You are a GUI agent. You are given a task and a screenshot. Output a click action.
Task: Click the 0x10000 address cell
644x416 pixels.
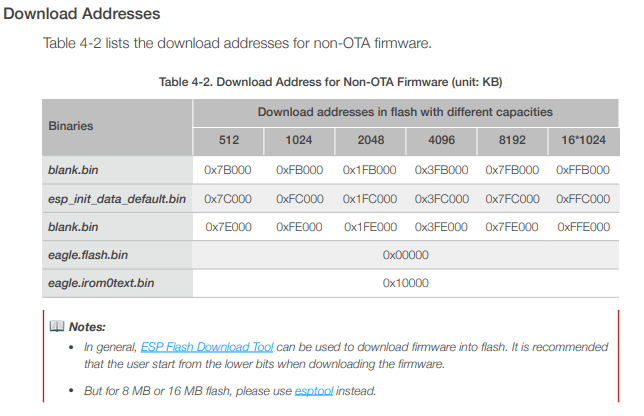[x=406, y=283]
